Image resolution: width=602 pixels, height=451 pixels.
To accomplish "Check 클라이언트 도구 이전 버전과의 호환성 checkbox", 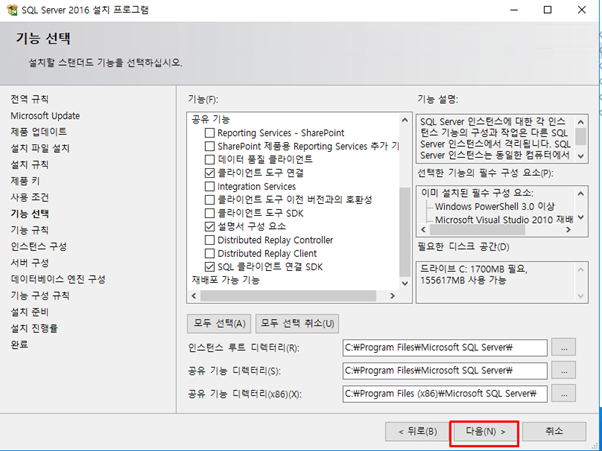I will [x=210, y=200].
